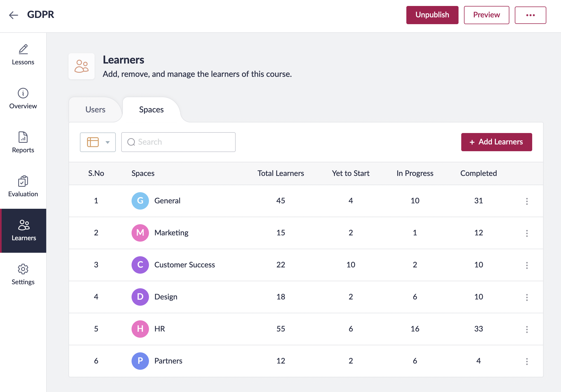Click the Customer Success space avatar

[140, 265]
